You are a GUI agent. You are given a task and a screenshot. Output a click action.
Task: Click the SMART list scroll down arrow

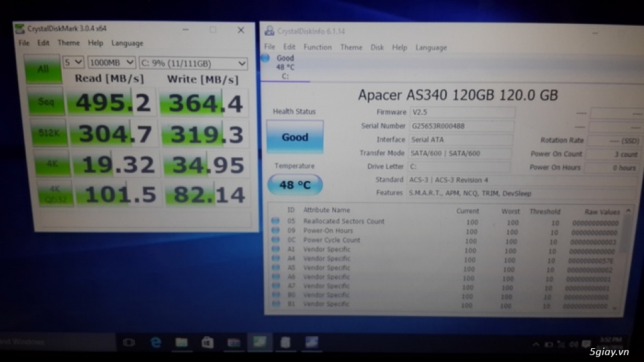[615, 308]
